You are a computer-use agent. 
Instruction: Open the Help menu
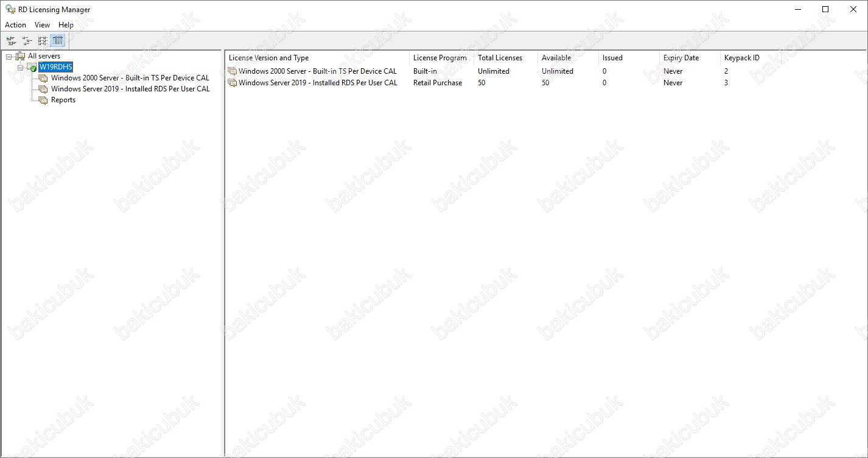66,25
